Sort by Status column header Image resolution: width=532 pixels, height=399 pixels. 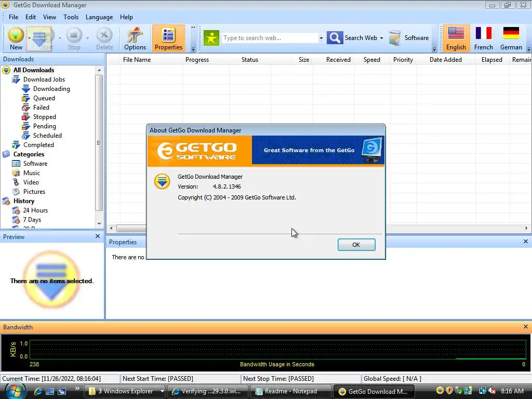(x=250, y=60)
